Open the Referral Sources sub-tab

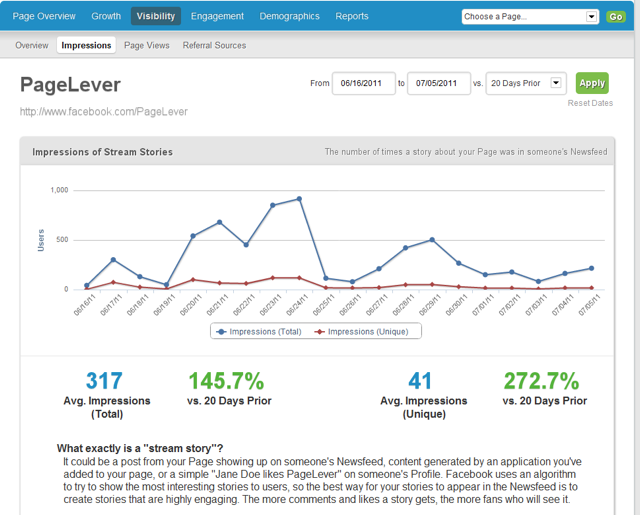214,45
